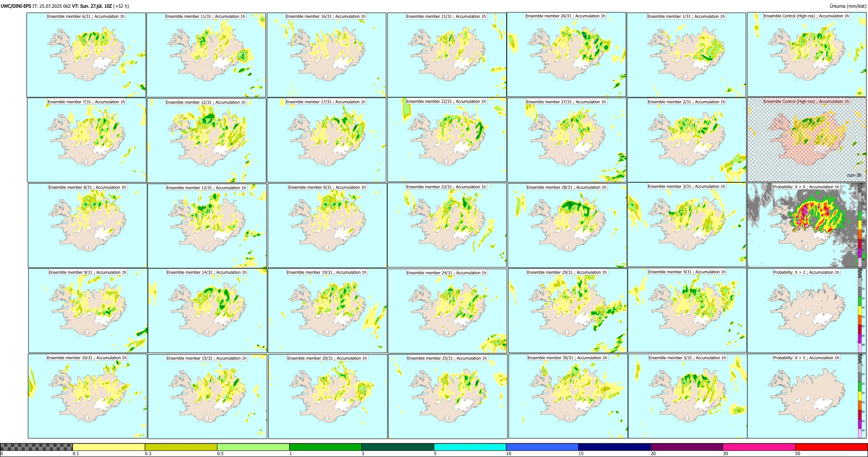View the Ensemble member 29/31 map
The image size is (868, 457).
[x=567, y=310]
